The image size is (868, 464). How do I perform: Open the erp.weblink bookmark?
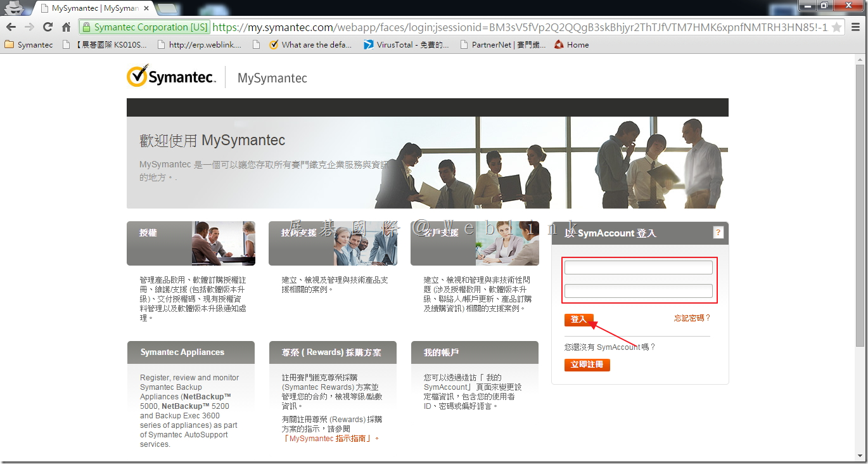pyautogui.click(x=199, y=45)
